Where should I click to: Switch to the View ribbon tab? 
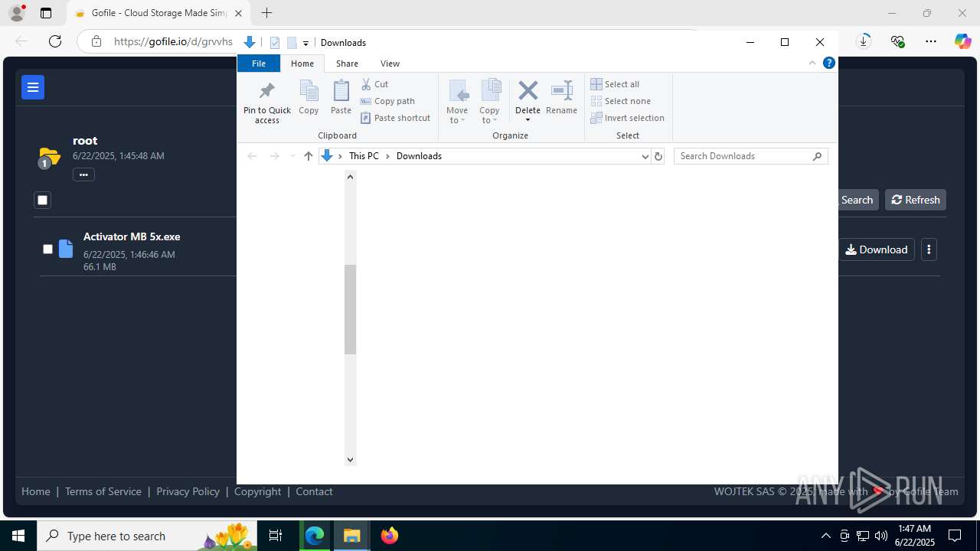coord(390,64)
